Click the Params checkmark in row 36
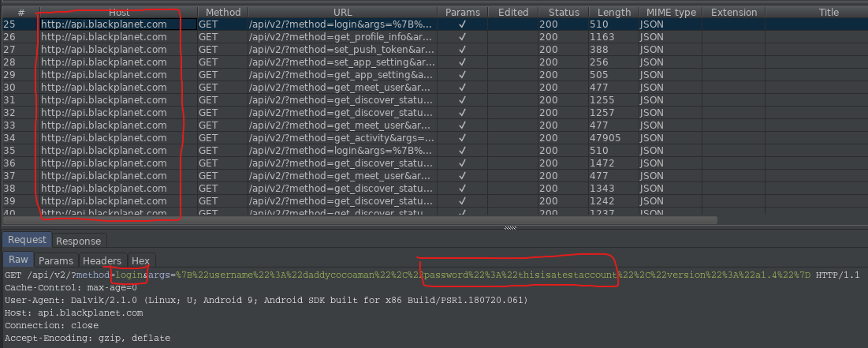Viewport: 868px width, 348px height. [462, 163]
